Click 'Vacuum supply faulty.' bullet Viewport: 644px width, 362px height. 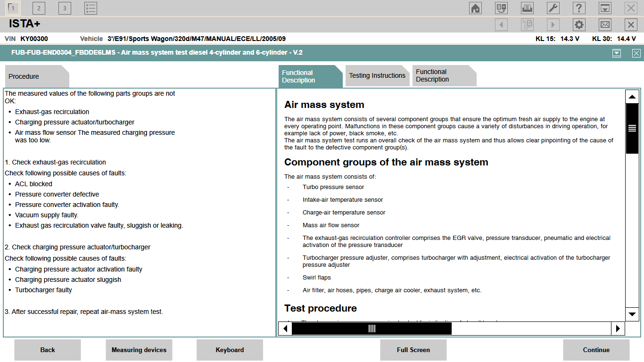47,215
